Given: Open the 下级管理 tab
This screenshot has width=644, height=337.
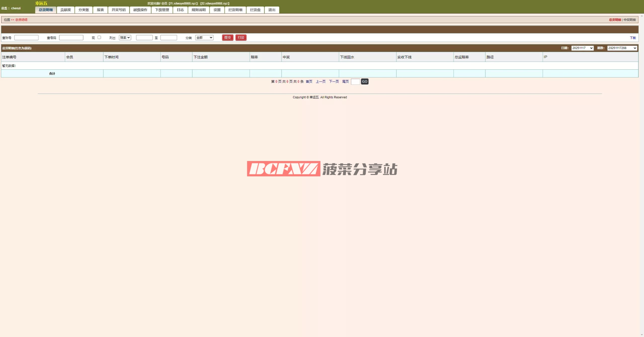Looking at the screenshot, I should [x=162, y=10].
